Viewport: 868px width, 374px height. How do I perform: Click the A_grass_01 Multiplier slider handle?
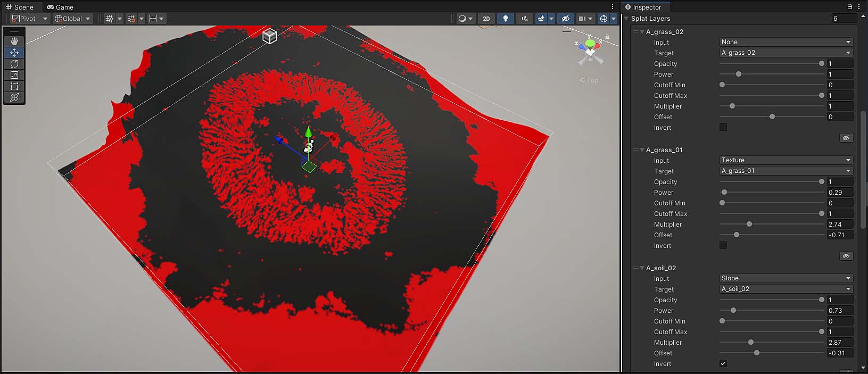coord(749,224)
